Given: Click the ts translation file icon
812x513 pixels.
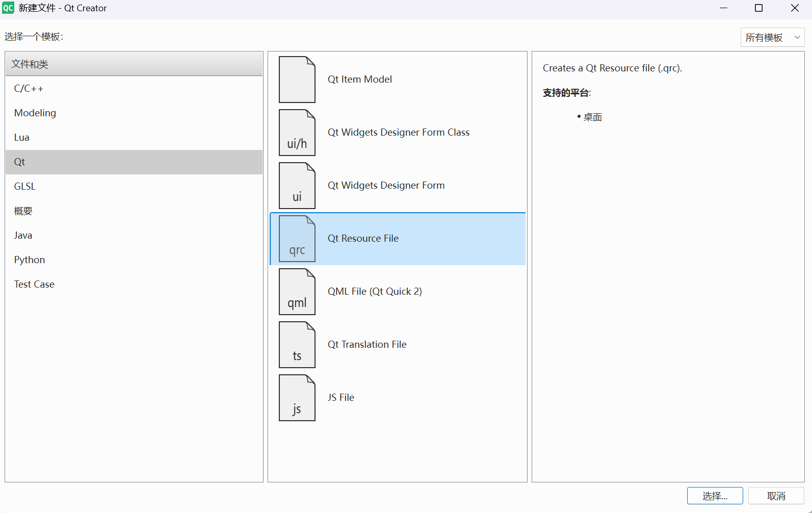Looking at the screenshot, I should (297, 345).
